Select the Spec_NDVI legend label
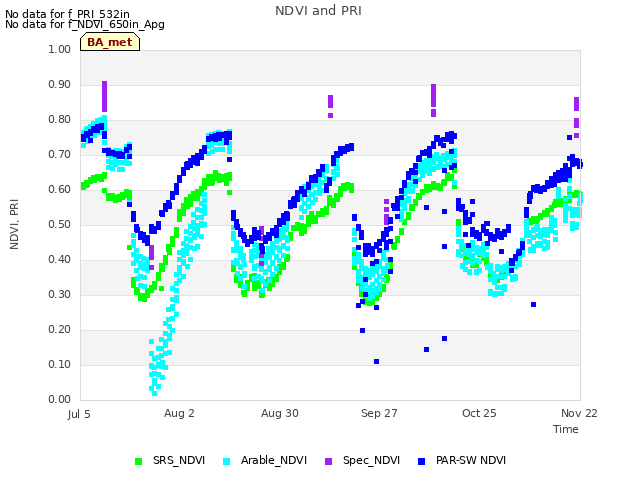 (x=371, y=460)
